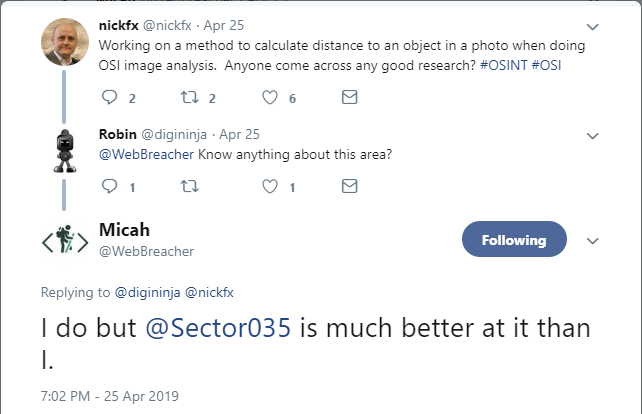This screenshot has height=414, width=642.
Task: Expand options chevron on Robin's tweet
Action: [592, 136]
